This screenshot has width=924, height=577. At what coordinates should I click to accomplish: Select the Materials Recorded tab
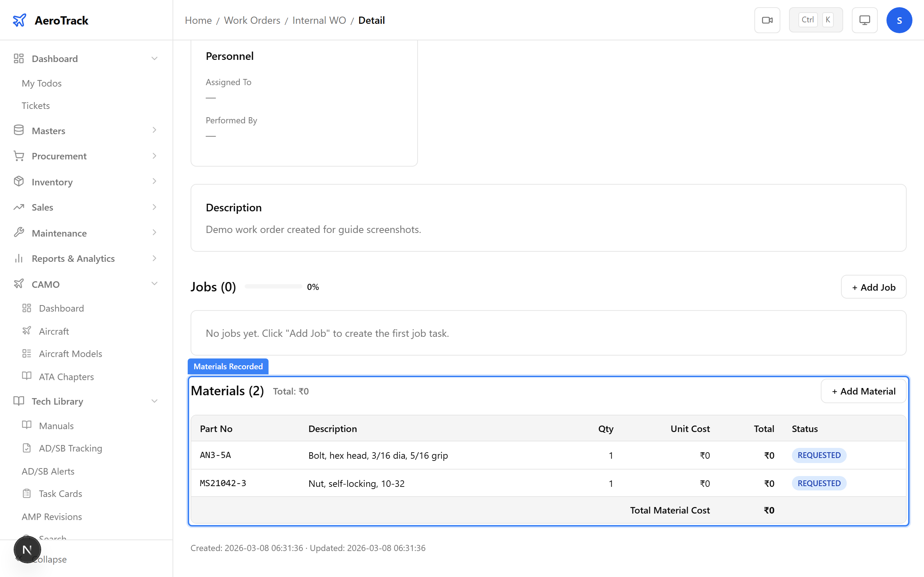(x=228, y=366)
